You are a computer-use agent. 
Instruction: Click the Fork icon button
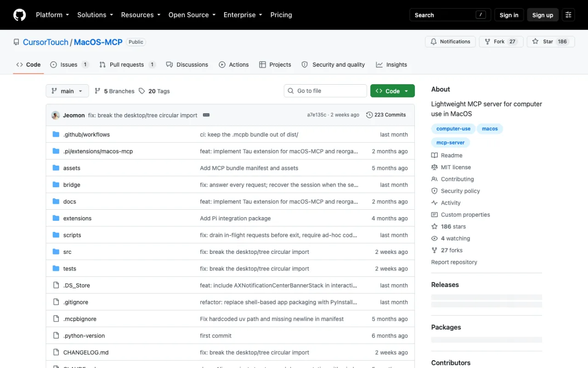pyautogui.click(x=487, y=41)
